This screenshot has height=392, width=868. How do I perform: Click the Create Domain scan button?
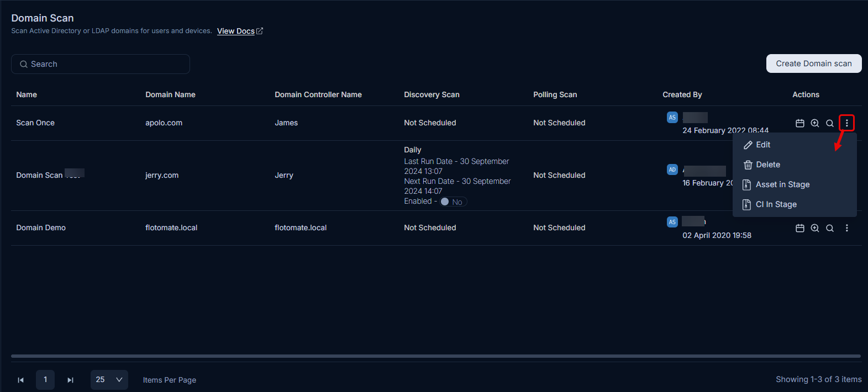pyautogui.click(x=814, y=63)
